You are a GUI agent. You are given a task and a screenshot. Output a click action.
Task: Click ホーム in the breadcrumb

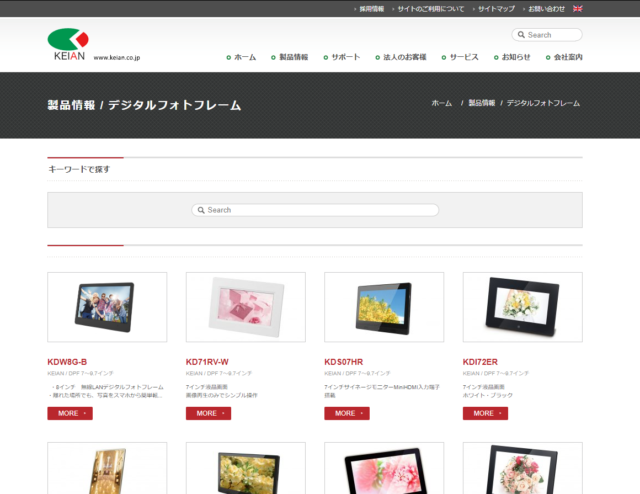(x=441, y=104)
